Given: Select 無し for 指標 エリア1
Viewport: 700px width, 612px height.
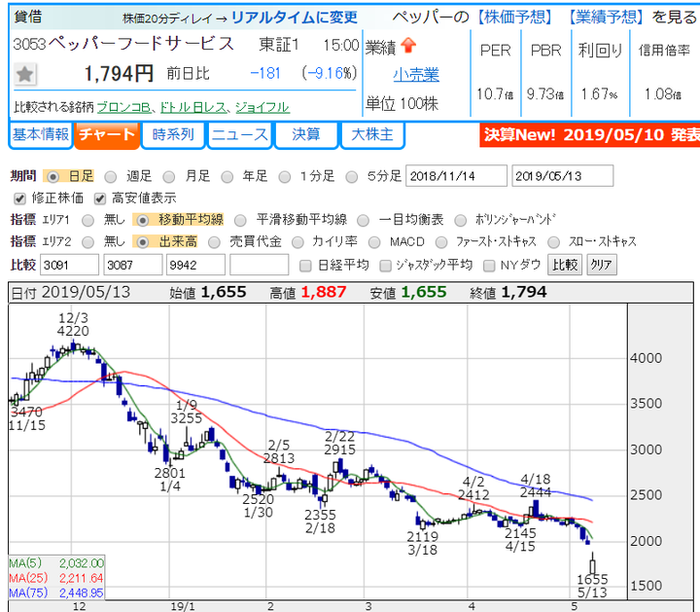Looking at the screenshot, I should coord(87,220).
